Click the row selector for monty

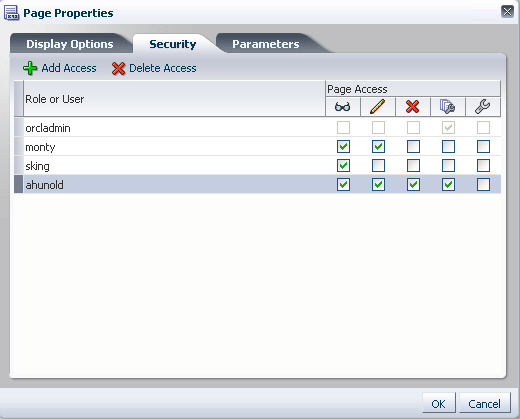coord(19,146)
